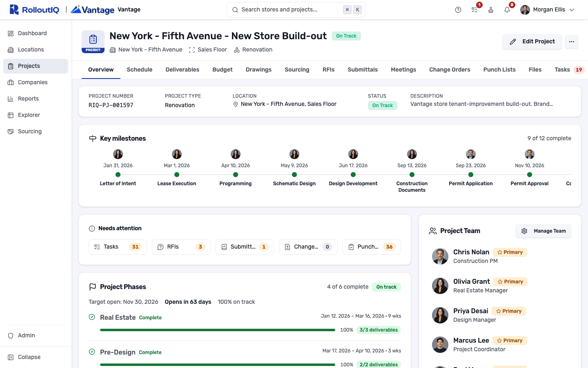Switch to the Deliverables tab
Image resolution: width=588 pixels, height=368 pixels.
(183, 70)
